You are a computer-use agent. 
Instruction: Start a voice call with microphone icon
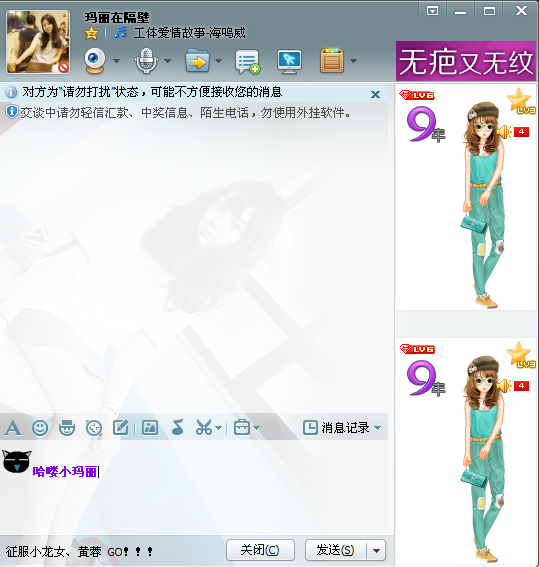click(x=146, y=61)
